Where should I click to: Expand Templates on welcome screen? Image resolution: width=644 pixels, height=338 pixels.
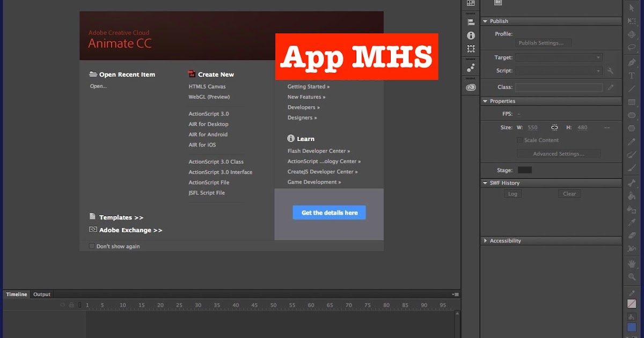point(121,217)
